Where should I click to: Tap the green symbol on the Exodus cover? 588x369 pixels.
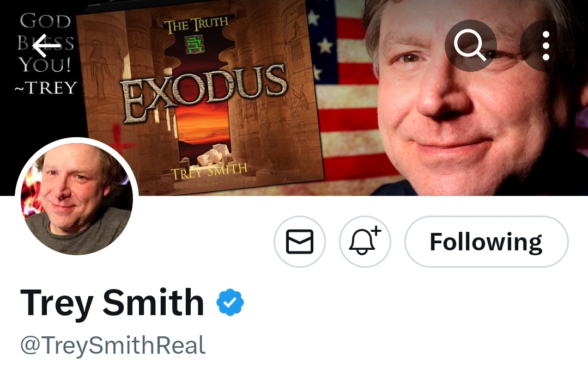click(196, 45)
